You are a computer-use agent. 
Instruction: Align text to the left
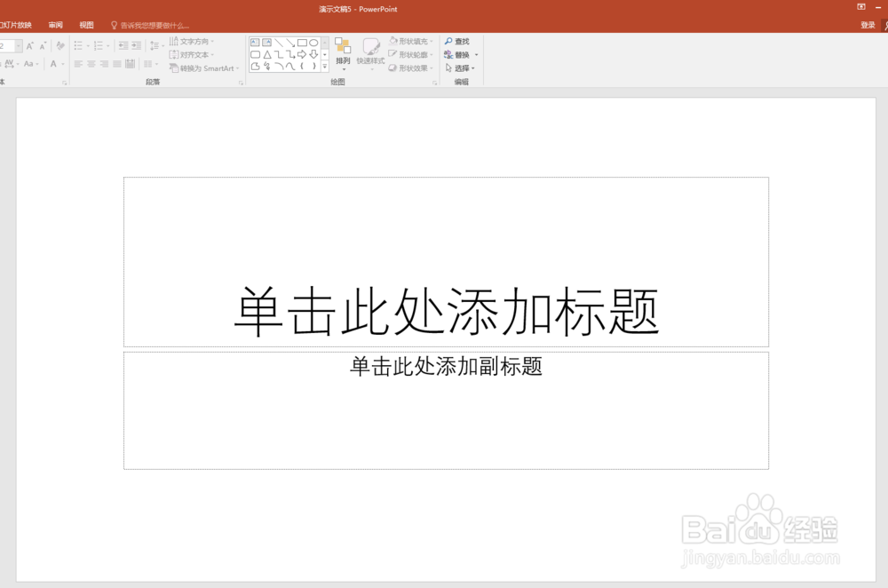tap(78, 64)
